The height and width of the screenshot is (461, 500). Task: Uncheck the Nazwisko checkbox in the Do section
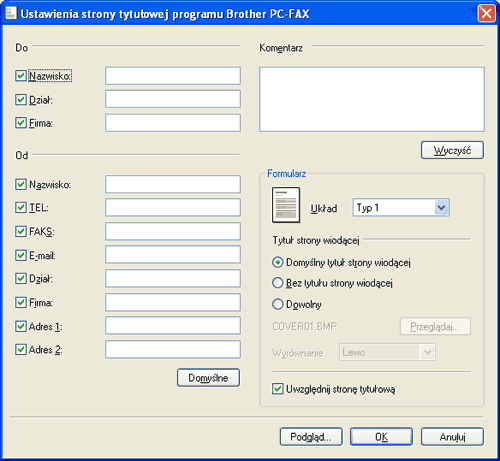pos(21,76)
